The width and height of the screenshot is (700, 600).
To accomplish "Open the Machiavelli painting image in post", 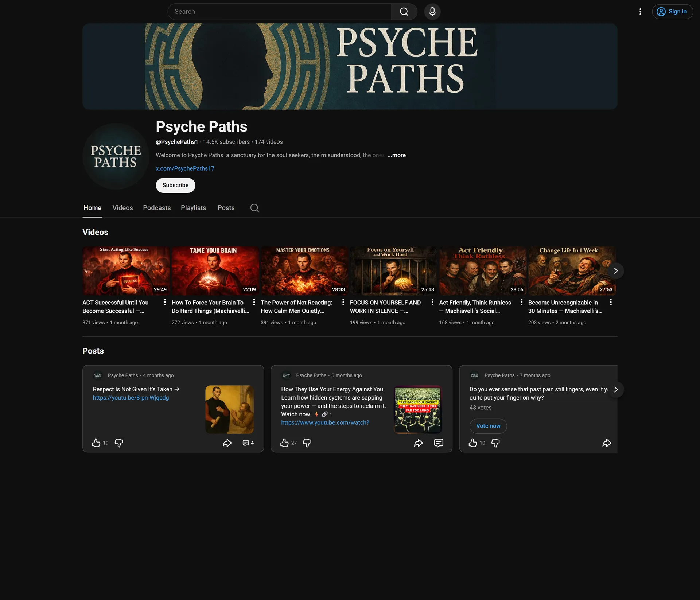I will click(x=230, y=409).
